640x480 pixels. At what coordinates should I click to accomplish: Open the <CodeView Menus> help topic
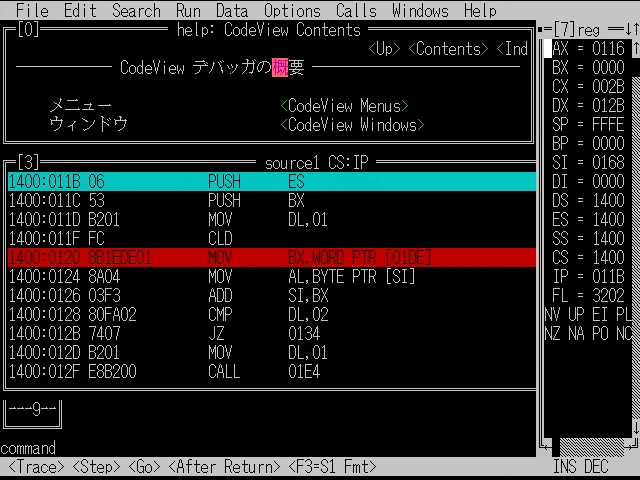tap(344, 106)
